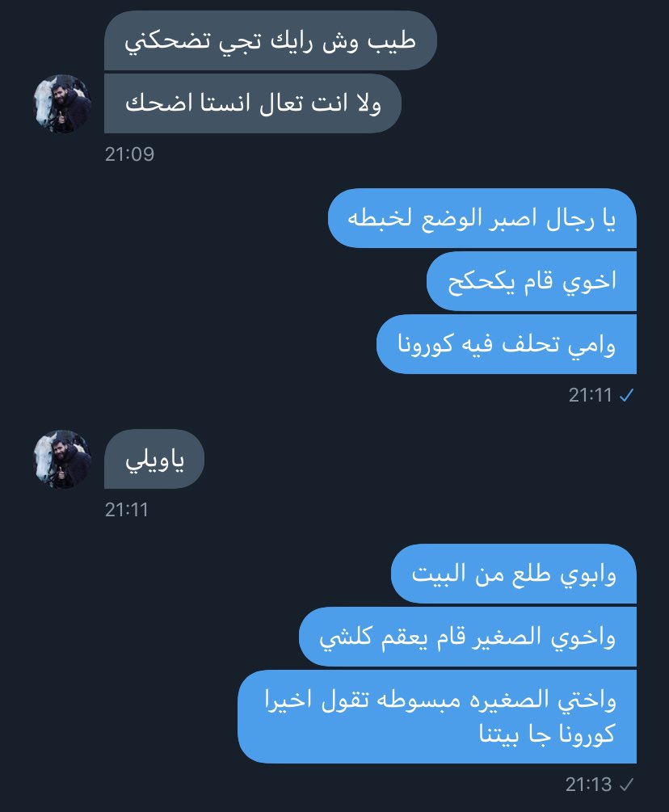This screenshot has width=669, height=812.
Task: Tap the sender avatar beside the 21:09 message
Action: [x=63, y=103]
